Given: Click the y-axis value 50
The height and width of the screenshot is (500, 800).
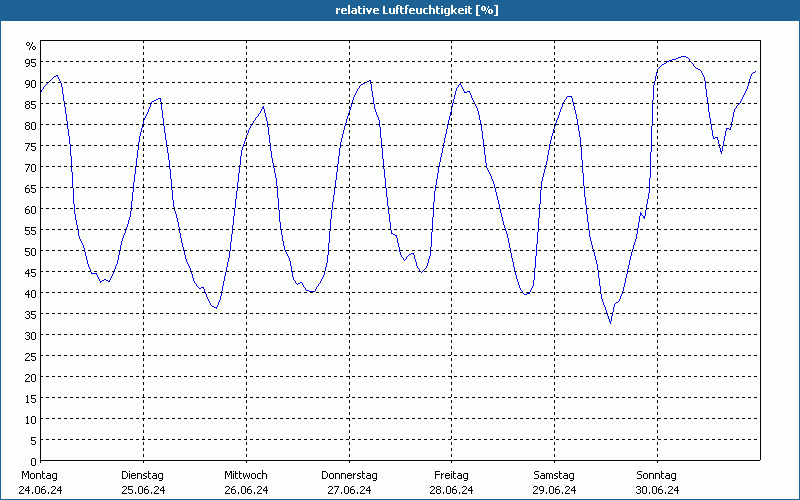Looking at the screenshot, I should [31, 252].
